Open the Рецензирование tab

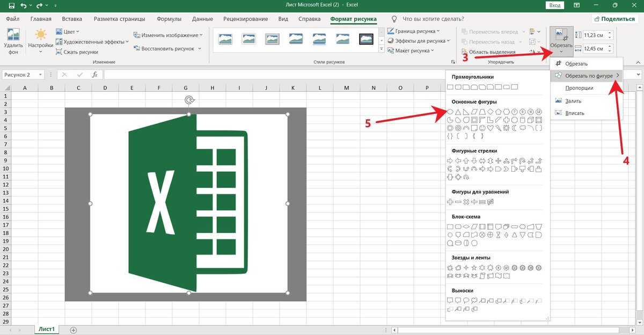[x=247, y=19]
